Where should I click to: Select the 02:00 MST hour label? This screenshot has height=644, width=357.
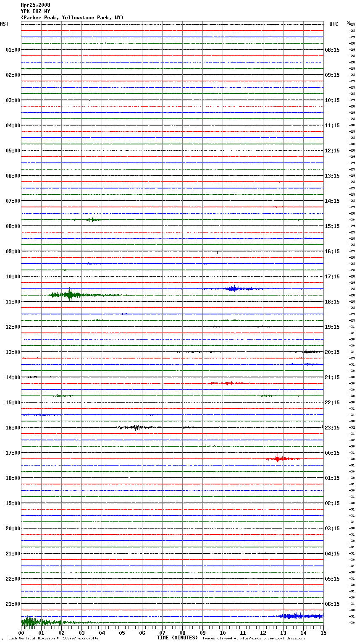tap(13, 75)
